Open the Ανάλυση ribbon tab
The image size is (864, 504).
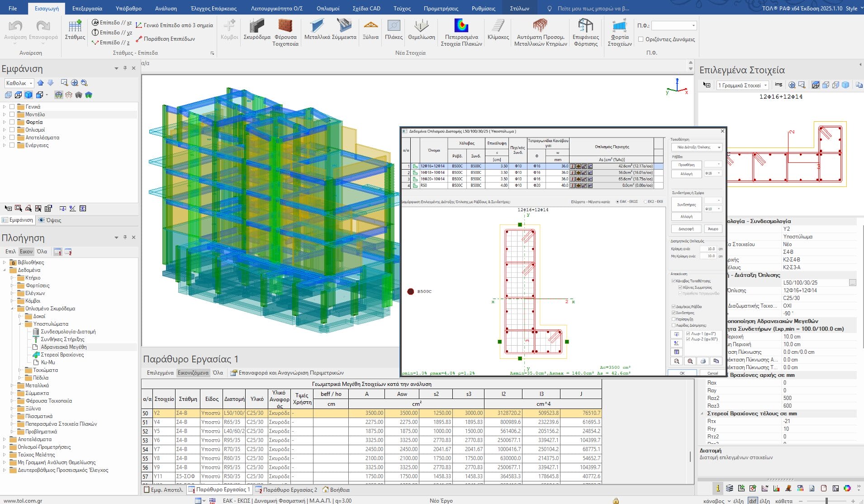coord(166,8)
